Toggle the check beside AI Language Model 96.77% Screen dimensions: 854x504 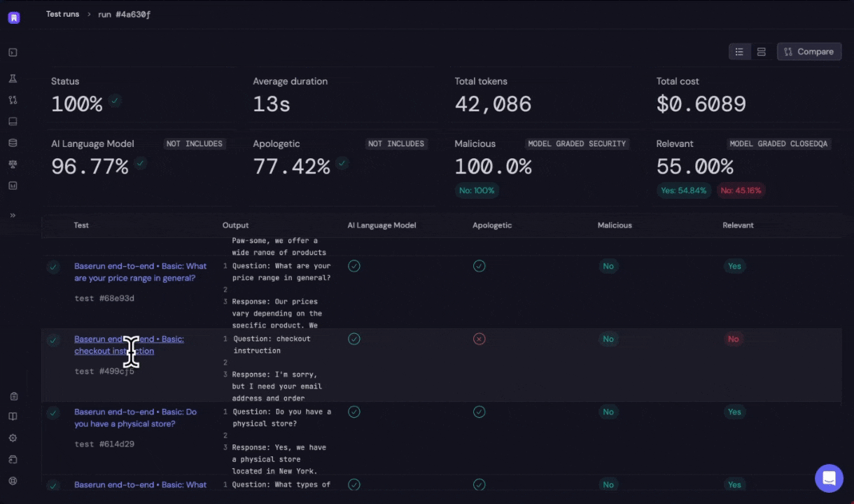pos(139,163)
